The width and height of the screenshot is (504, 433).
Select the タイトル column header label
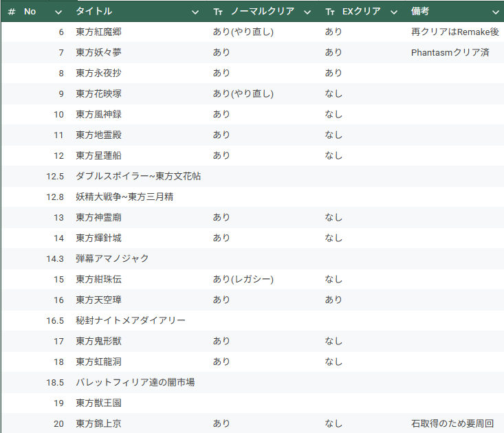94,11
